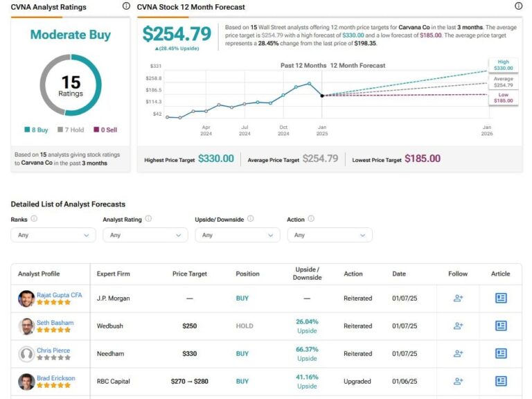Click the Detailed List of Analyst Forecasts heading
This screenshot has width=532, height=399.
click(x=68, y=204)
